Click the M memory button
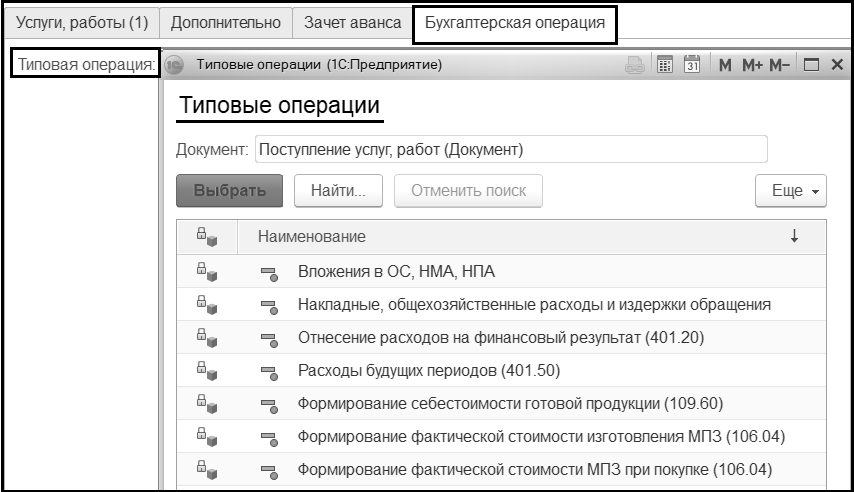 coord(725,65)
